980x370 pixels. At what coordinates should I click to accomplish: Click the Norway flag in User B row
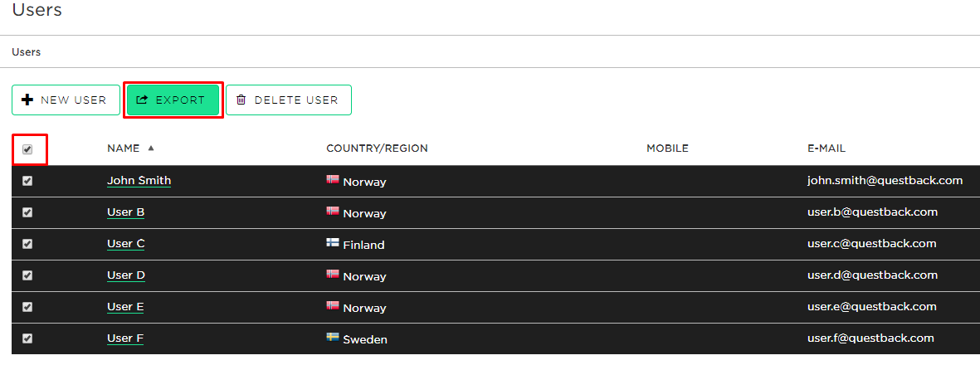tap(333, 211)
